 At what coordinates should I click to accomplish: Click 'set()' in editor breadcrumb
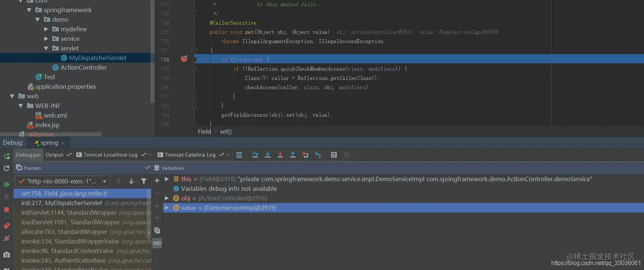pyautogui.click(x=226, y=131)
